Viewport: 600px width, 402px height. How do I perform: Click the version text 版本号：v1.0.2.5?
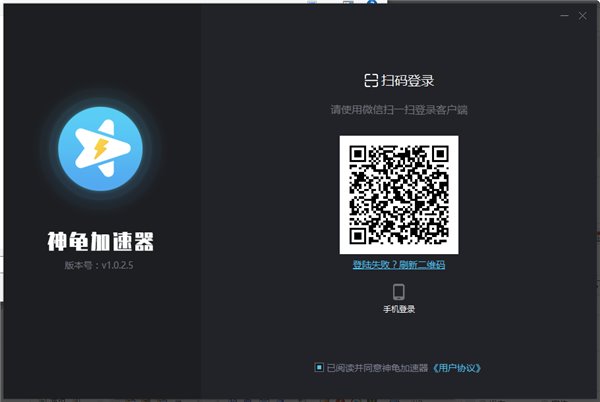tap(99, 265)
